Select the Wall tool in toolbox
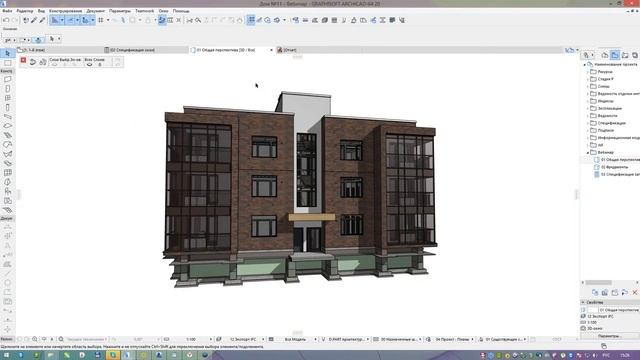This screenshot has width=640, height=360. pos(7,79)
